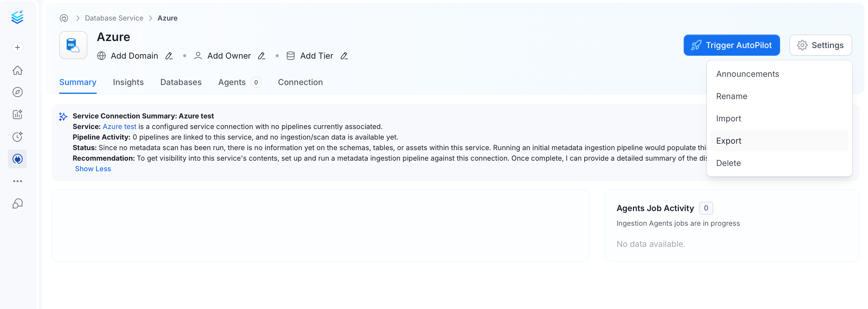Click the breadcrumb plug root icon
Viewport: 868px width, 309px height.
point(64,18)
